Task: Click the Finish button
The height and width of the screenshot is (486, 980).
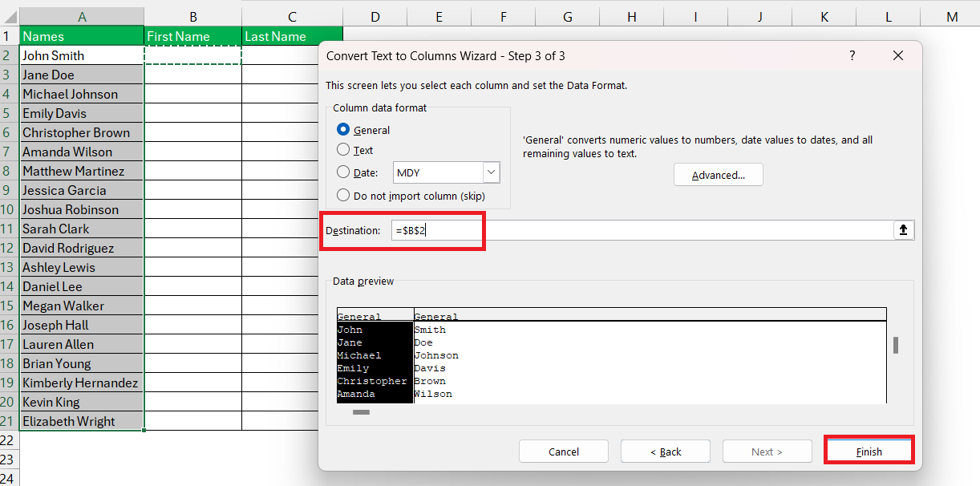Action: click(869, 452)
